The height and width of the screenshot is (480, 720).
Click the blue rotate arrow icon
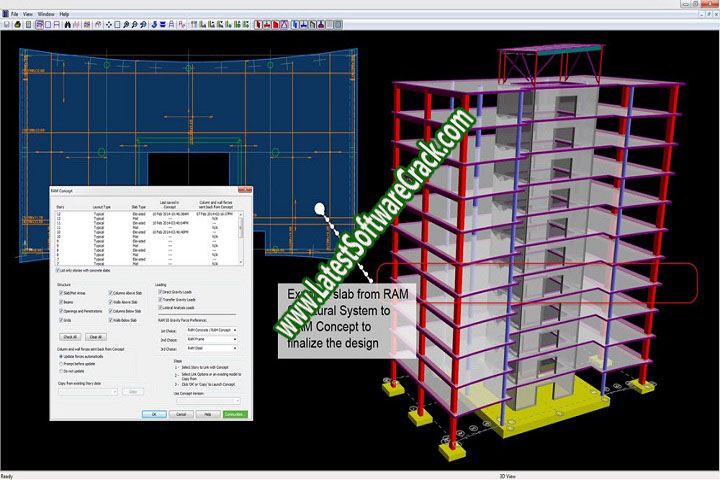(x=154, y=24)
